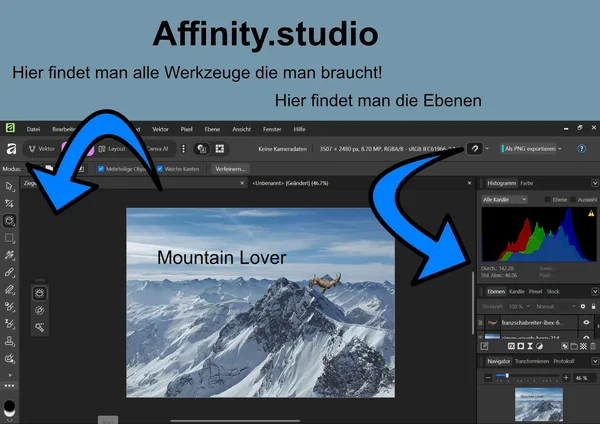This screenshot has height=424, width=600.
Task: Open the Fenster menu
Action: [x=271, y=130]
